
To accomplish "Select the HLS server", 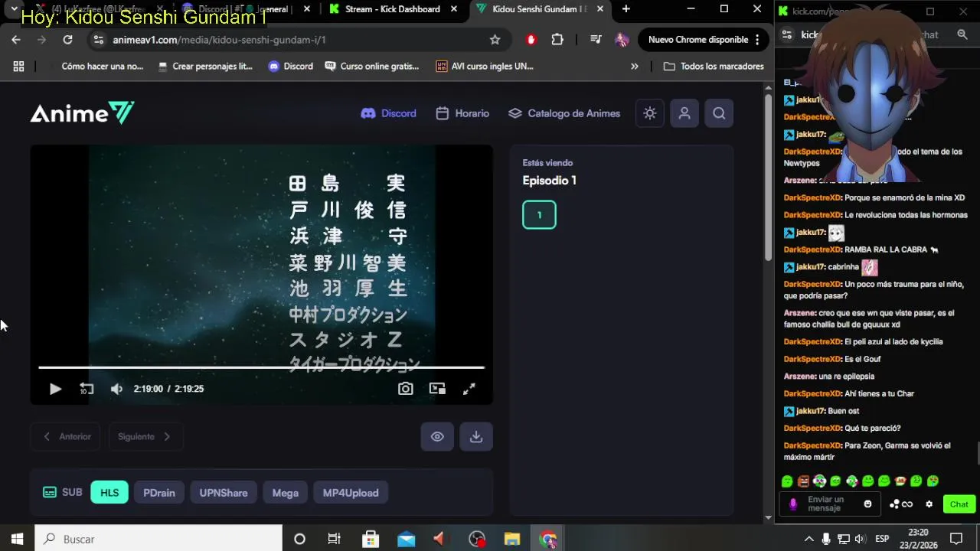I will 109,493.
